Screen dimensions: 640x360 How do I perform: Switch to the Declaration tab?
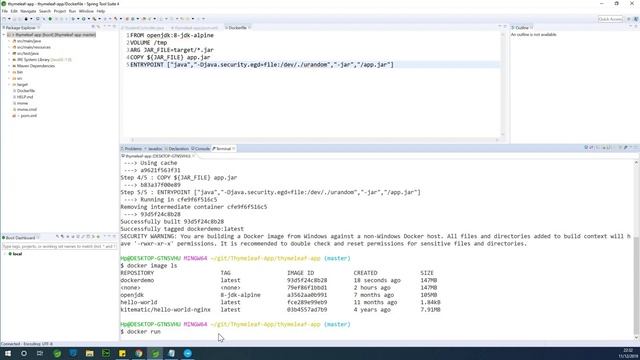[x=178, y=149]
